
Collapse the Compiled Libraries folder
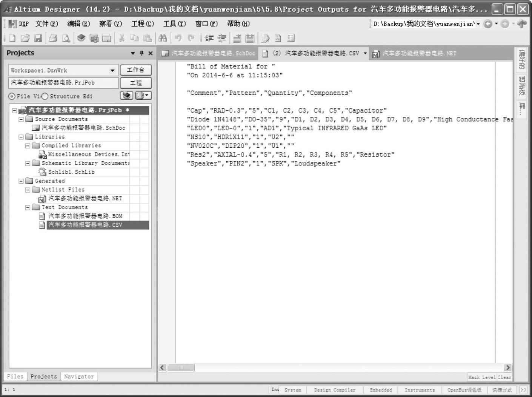[x=28, y=146]
